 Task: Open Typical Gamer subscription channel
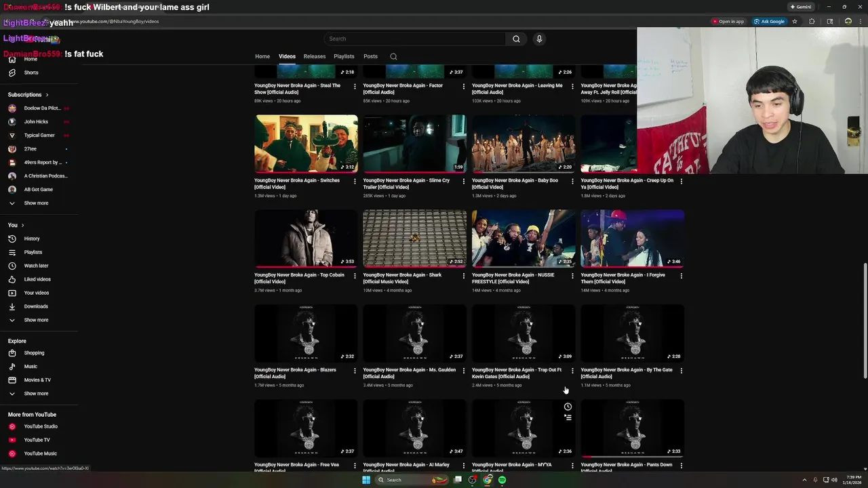(39, 136)
